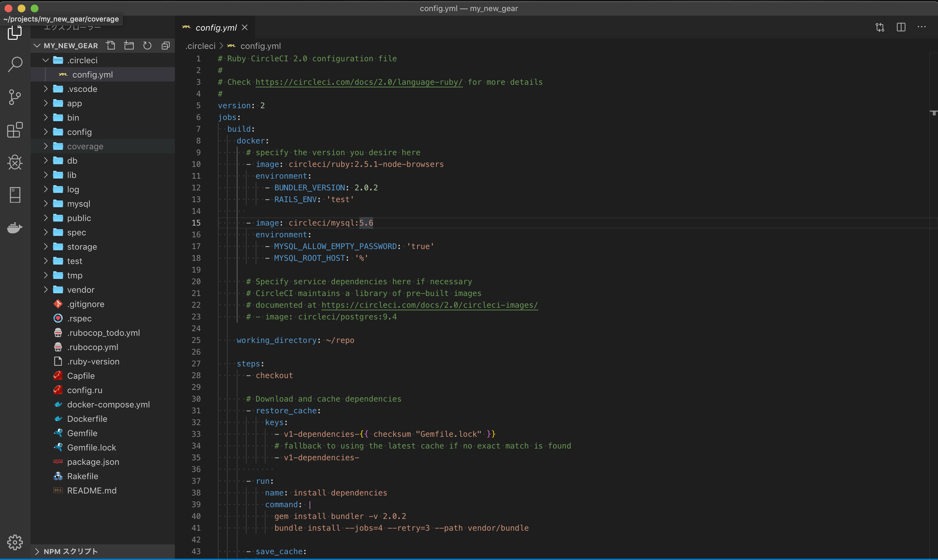Viewport: 938px width, 560px height.
Task: Click 'MYSQL_ALLOW_EMPTY_PASSWORD' in the editor
Action: click(x=335, y=246)
